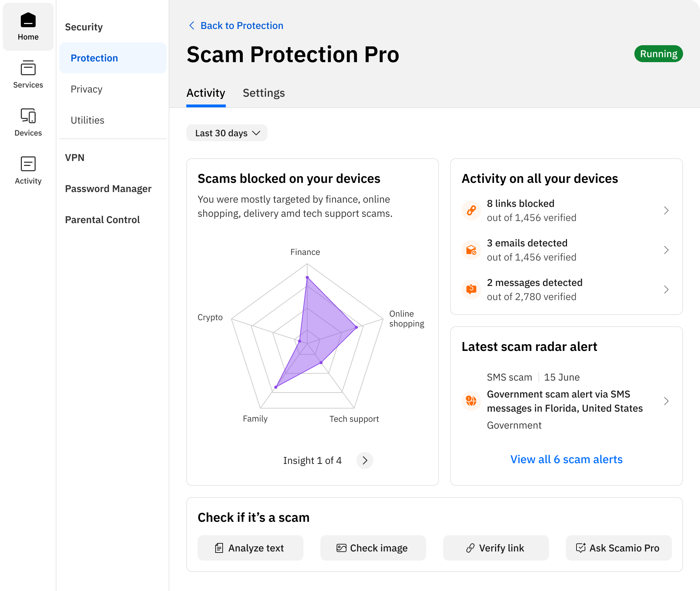The height and width of the screenshot is (591, 700).
Task: Click the Family point on radar chart
Action: (x=276, y=387)
